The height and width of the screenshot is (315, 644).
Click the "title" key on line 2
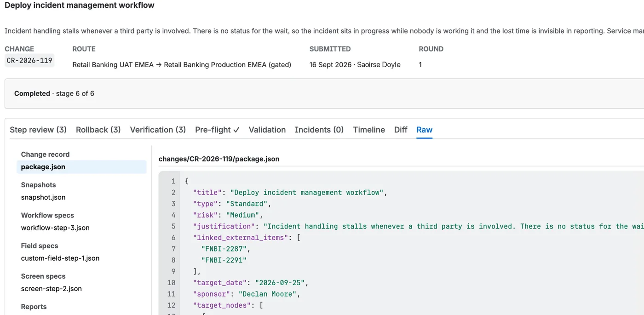[x=207, y=193]
